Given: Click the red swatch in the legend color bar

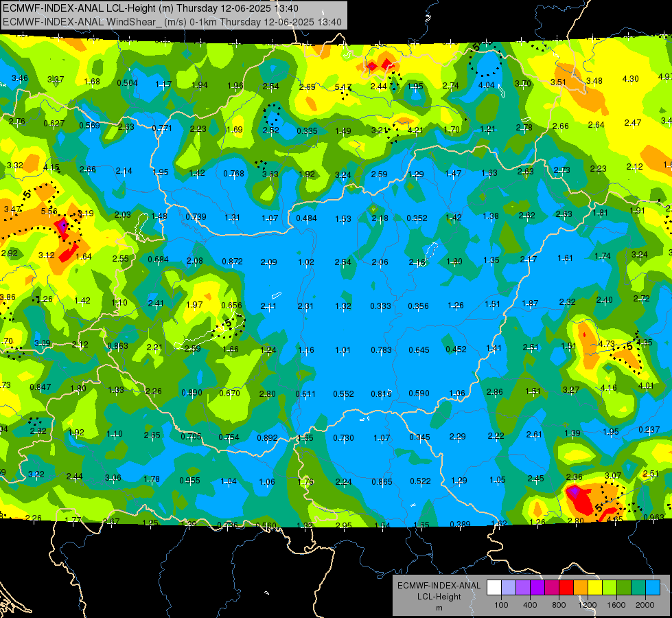Looking at the screenshot, I should (x=566, y=587).
